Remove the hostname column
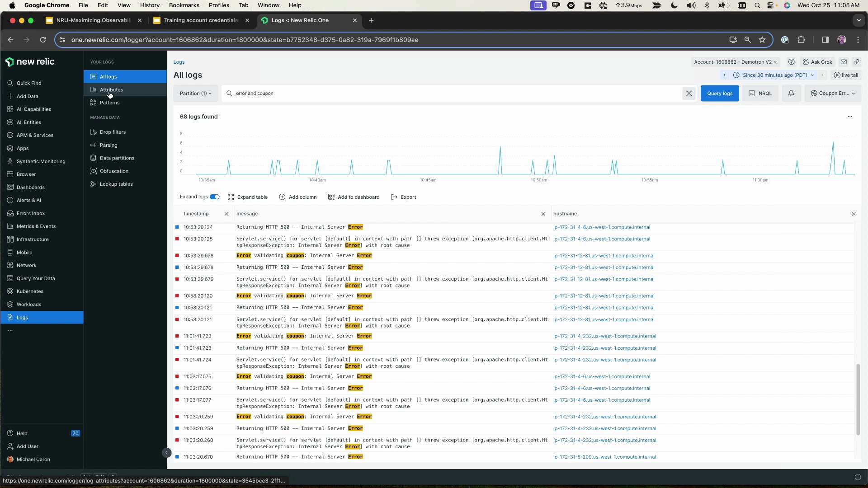The image size is (868, 488). (854, 214)
